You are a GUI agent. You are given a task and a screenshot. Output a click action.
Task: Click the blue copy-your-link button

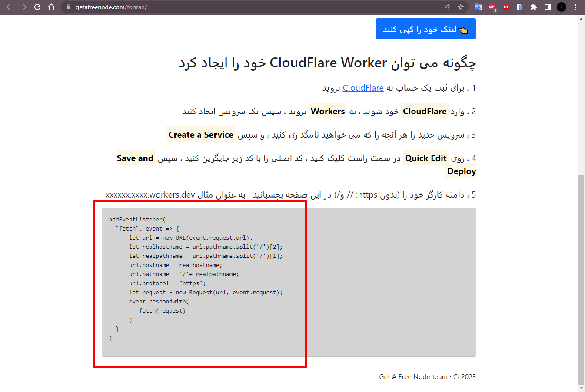click(426, 29)
